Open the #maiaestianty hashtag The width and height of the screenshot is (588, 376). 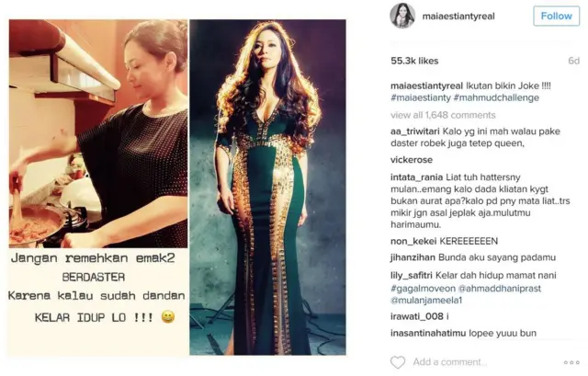coord(421,98)
